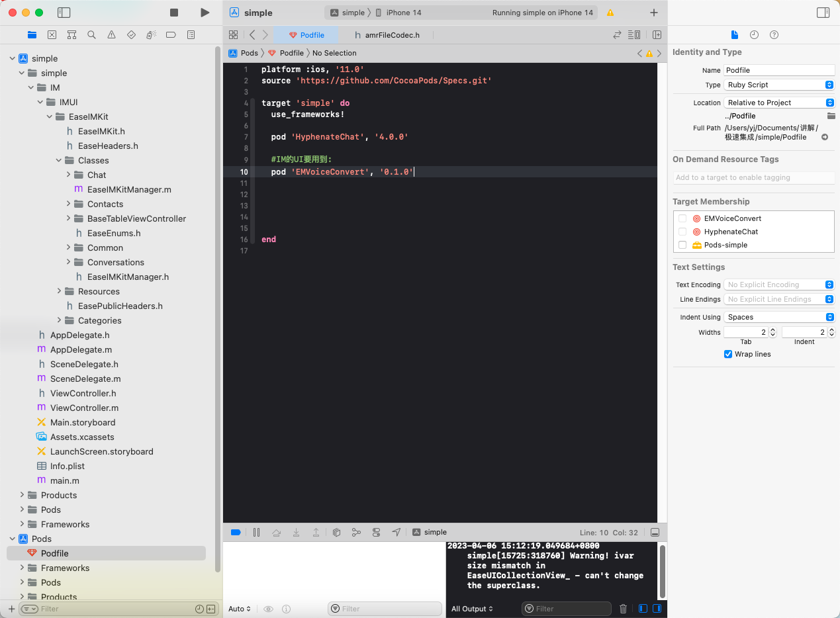Pause program execution in debug bar

(256, 532)
